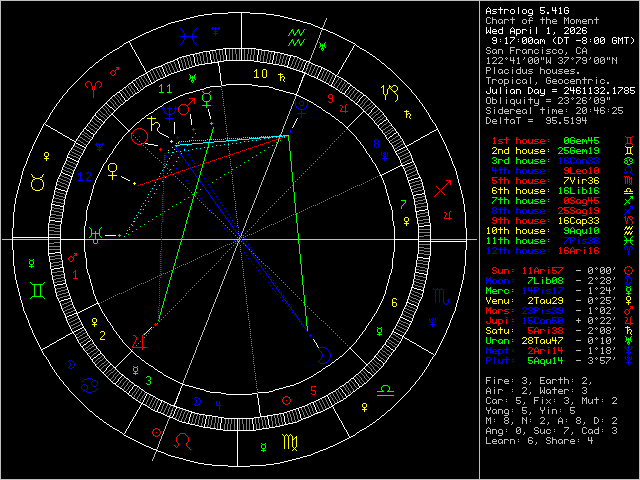Click the 'Yang: 5, Yin: 5' line
This screenshot has width=640, height=480.
(530, 411)
